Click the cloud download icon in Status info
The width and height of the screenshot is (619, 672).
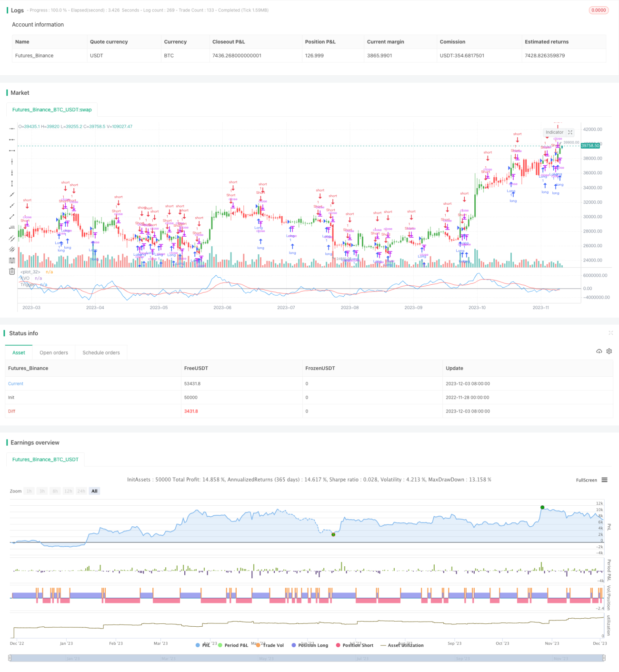599,351
